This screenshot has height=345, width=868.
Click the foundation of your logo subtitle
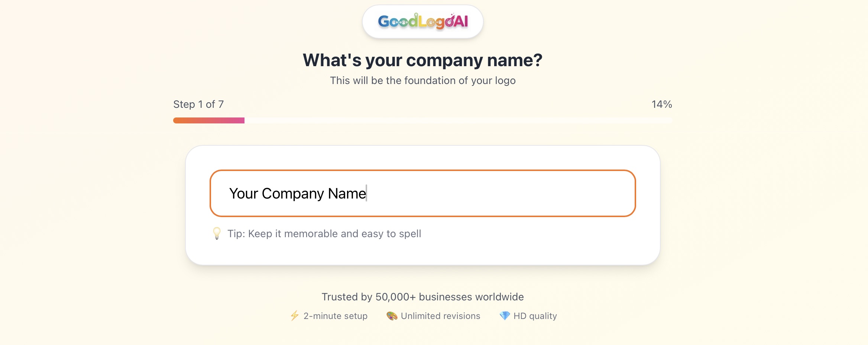[422, 80]
